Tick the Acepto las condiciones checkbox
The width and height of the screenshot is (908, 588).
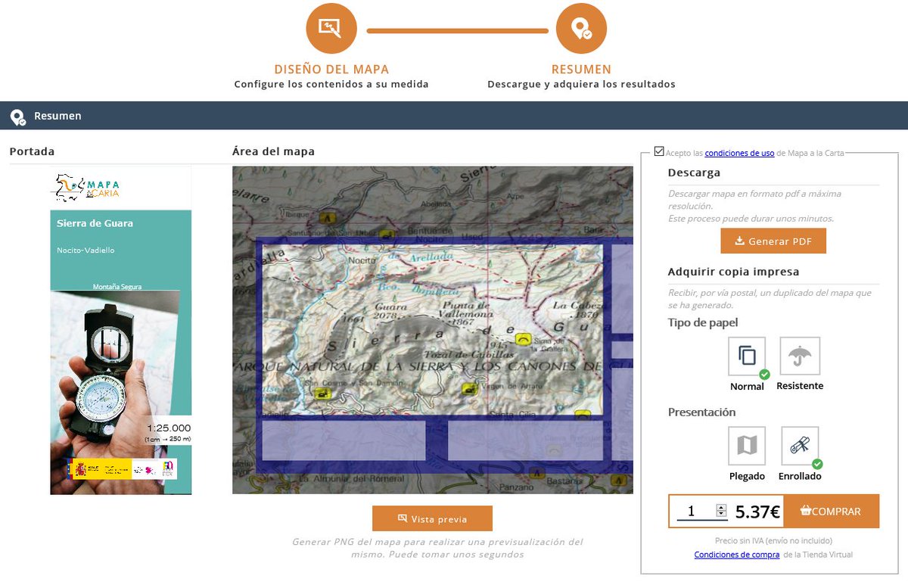659,151
